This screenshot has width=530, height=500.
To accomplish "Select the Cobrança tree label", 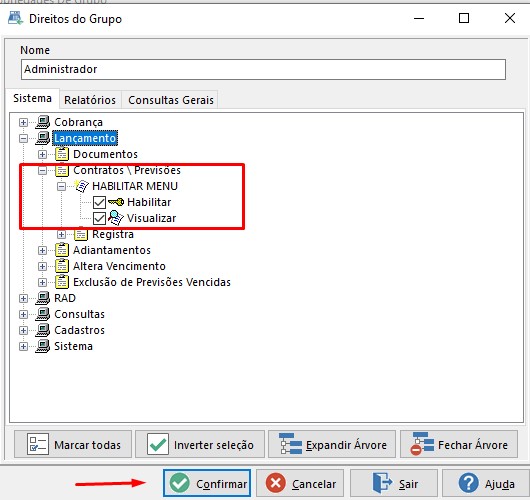I will click(x=78, y=122).
